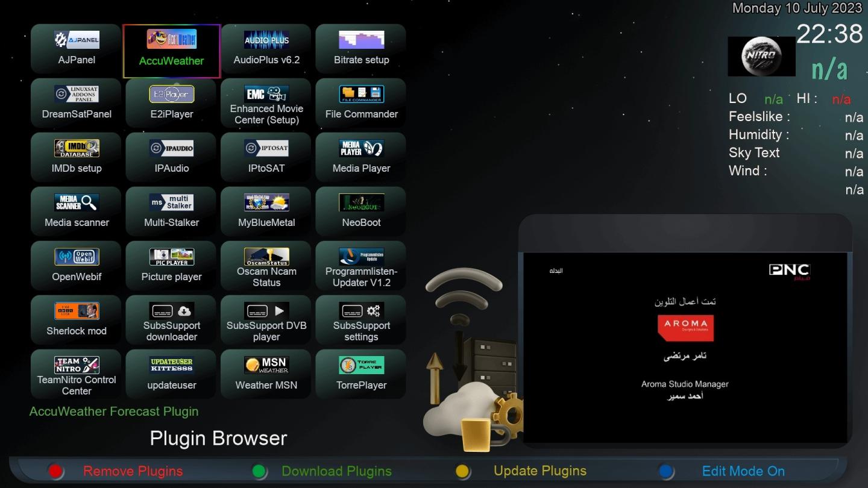
Task: Launch File Commander plugin
Action: click(361, 103)
